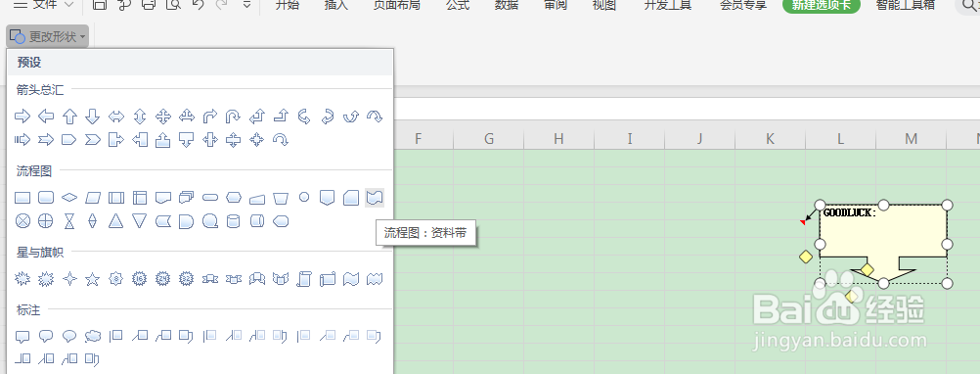The width and height of the screenshot is (980, 374).
Task: Pick the oval callout shape
Action: coord(69,337)
